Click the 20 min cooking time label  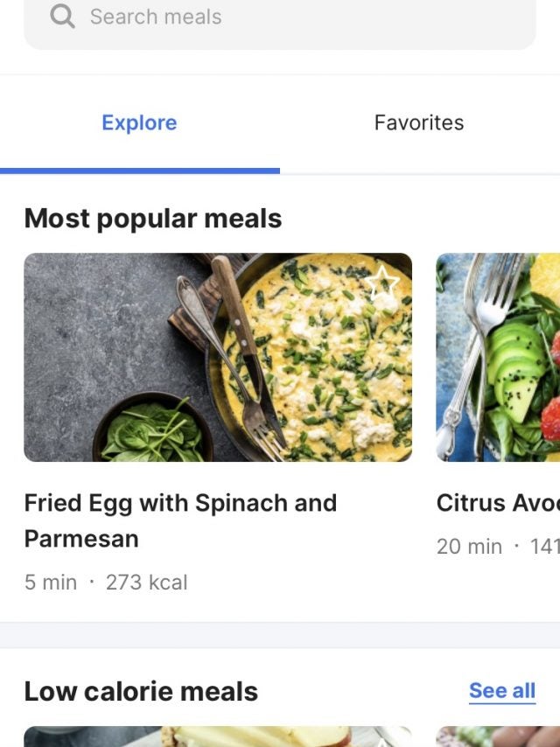(x=470, y=547)
